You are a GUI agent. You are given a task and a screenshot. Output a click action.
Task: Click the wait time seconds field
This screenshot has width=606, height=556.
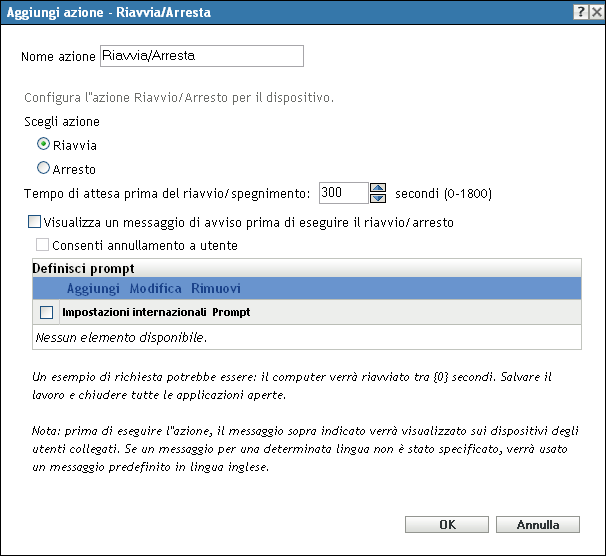(343, 193)
